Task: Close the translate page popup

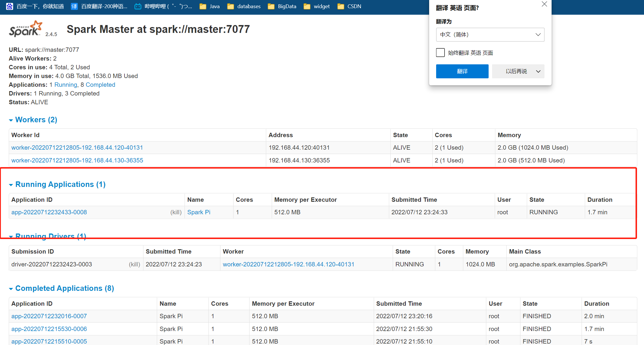Action: point(544,4)
